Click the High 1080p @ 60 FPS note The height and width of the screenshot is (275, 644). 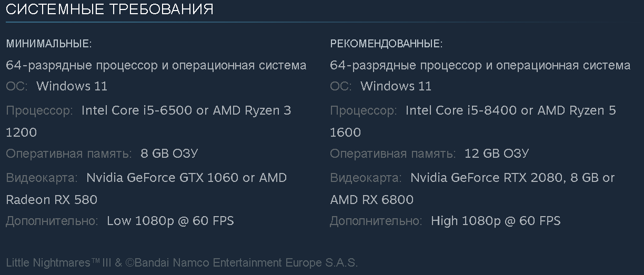(x=496, y=221)
